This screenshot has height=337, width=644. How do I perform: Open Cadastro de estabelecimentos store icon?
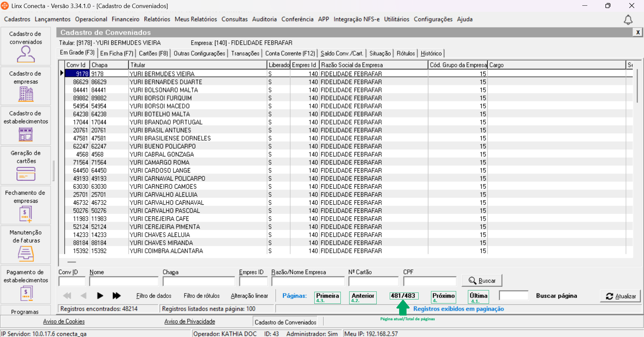pos(26,134)
